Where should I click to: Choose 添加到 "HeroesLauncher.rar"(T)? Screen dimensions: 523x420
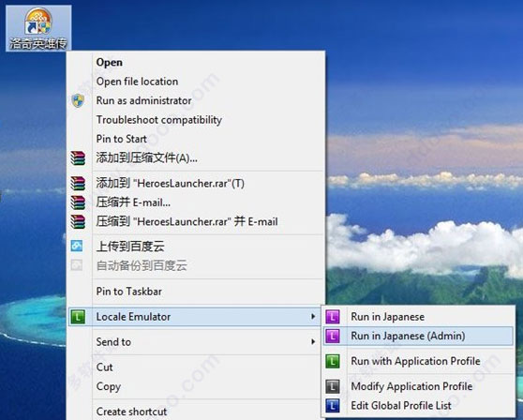(x=195, y=183)
